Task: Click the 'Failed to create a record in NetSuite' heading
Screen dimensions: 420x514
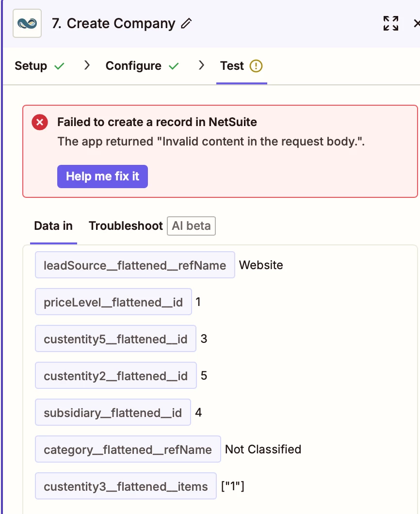Action: [157, 122]
